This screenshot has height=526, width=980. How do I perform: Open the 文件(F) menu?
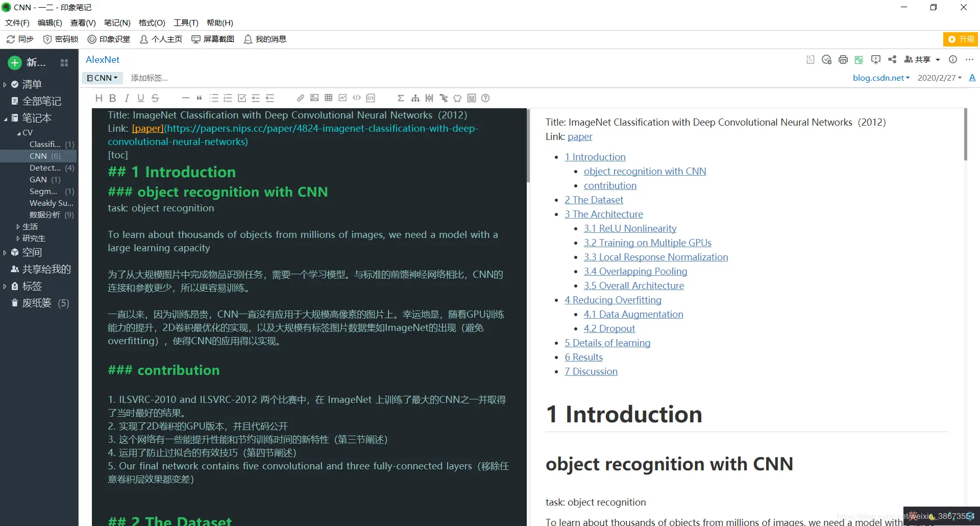tap(17, 22)
